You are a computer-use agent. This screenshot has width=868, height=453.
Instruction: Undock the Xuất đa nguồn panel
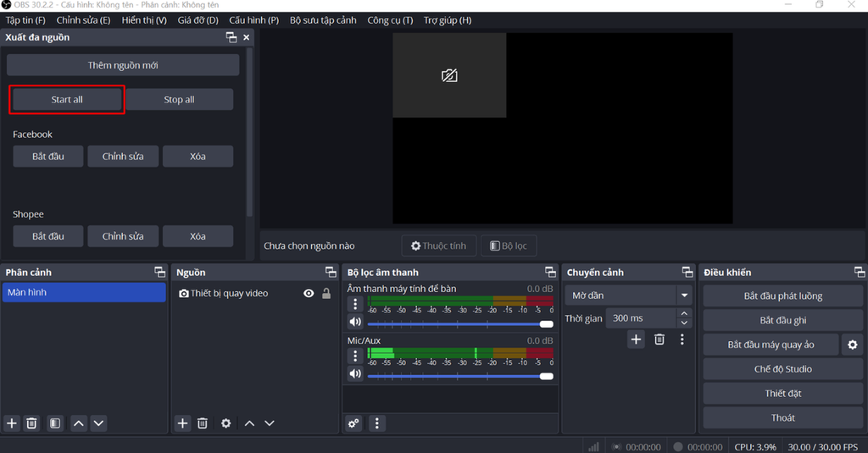coord(231,37)
